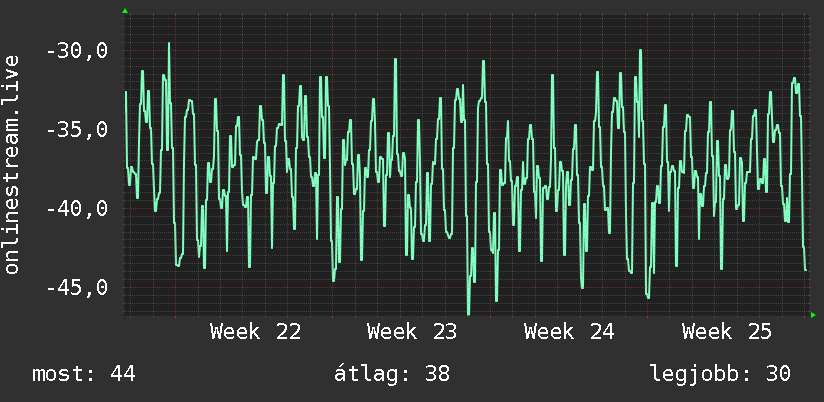Click the -30,0 y-axis value
This screenshot has width=824, height=402.
[77, 51]
